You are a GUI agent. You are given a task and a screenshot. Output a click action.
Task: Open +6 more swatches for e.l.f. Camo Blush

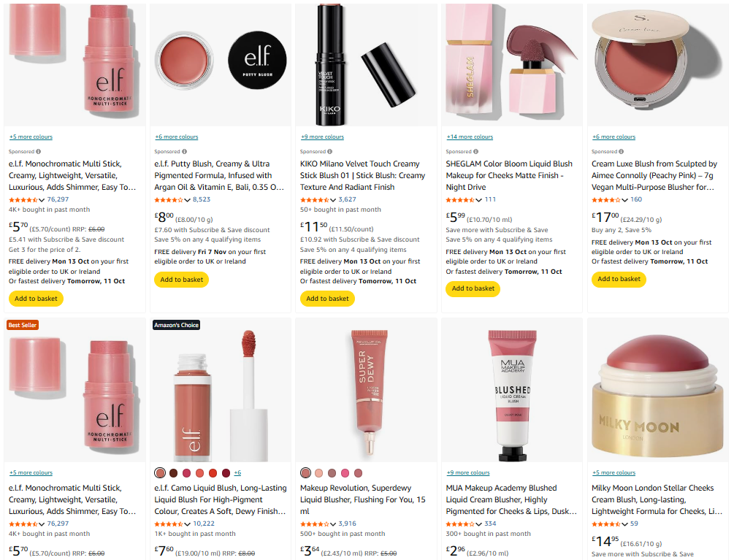tap(237, 473)
